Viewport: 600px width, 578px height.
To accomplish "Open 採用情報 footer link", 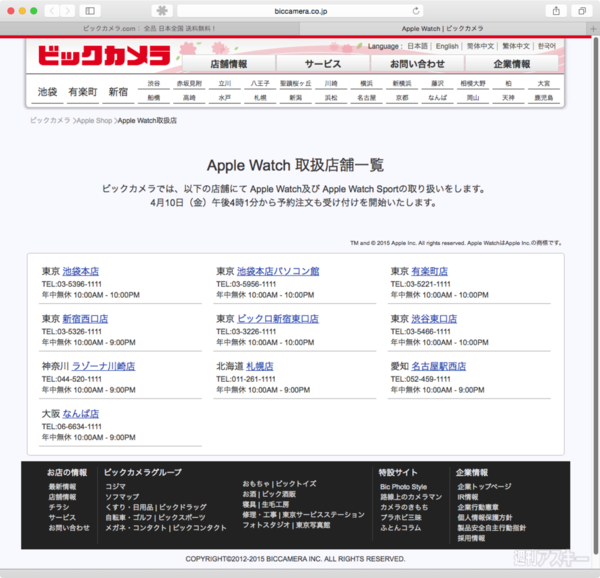I will point(471,538).
